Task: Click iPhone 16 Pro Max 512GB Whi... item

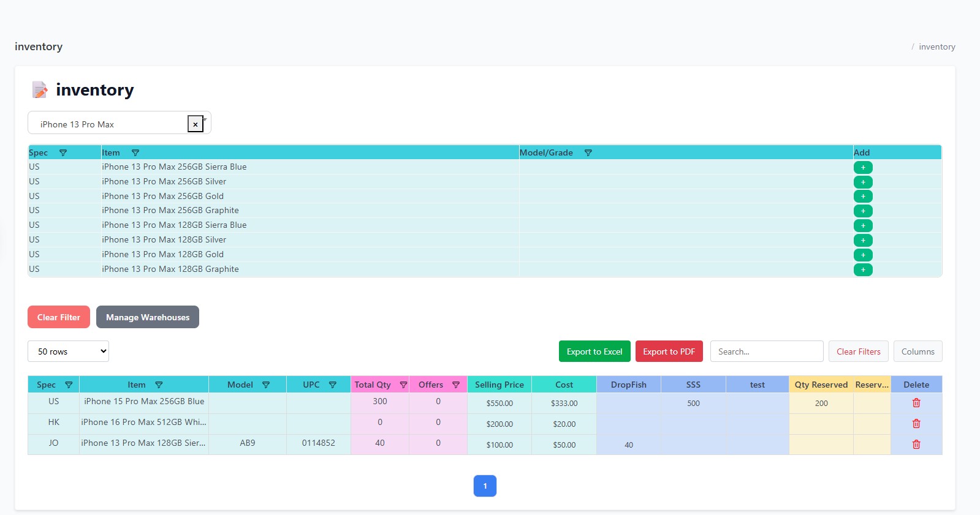Action: point(143,422)
